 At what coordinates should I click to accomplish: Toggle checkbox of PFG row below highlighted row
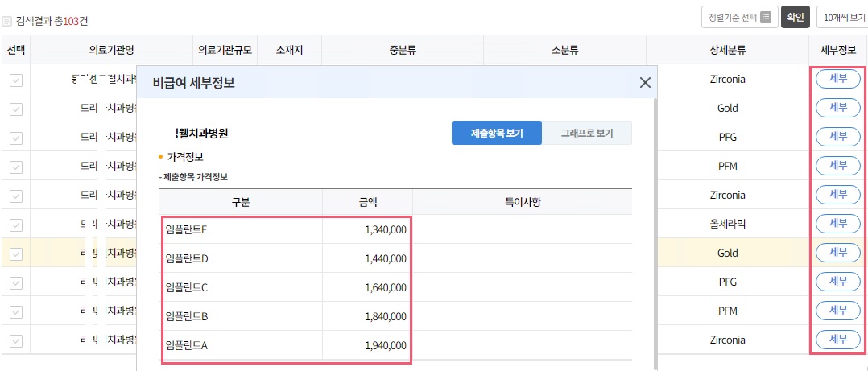16,282
